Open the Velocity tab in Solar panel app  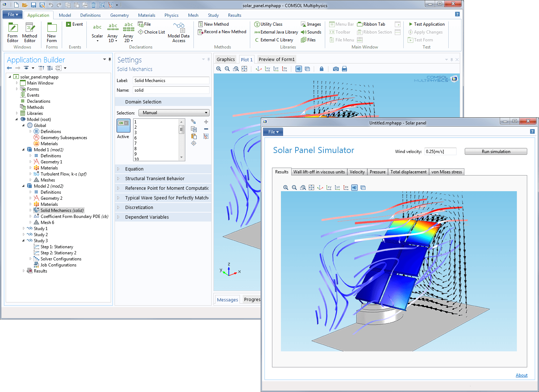tap(357, 172)
